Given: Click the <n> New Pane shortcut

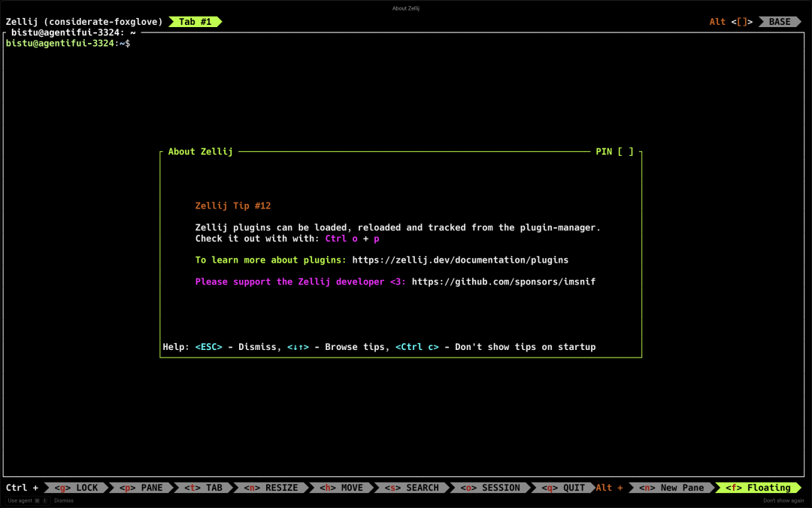Looking at the screenshot, I should pos(671,488).
